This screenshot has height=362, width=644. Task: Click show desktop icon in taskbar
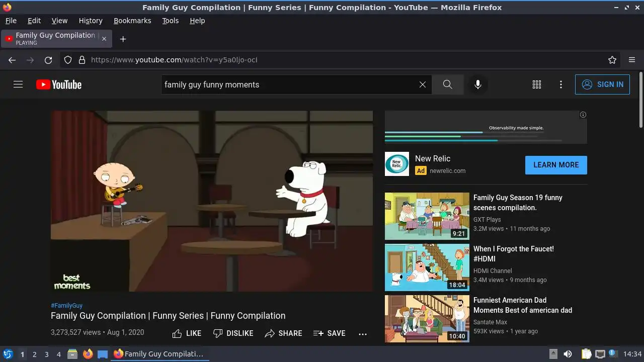[x=103, y=354]
